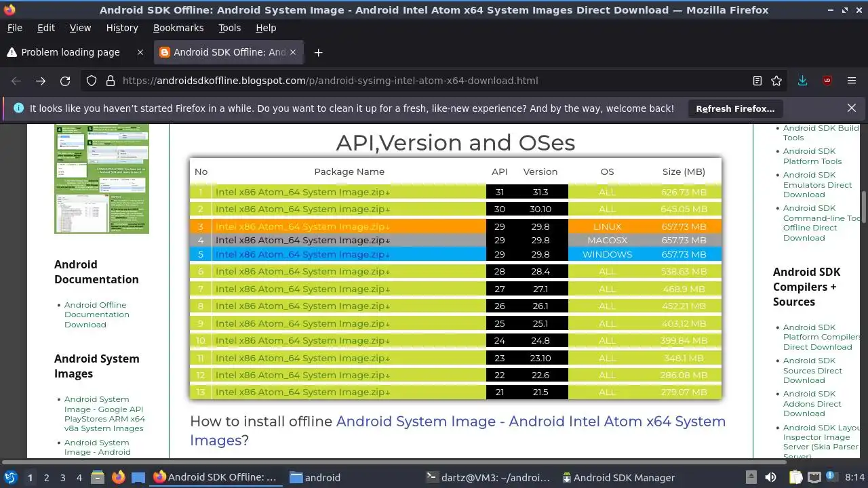Switch to virtual desktop 3
The width and height of the screenshot is (868, 488).
[x=62, y=478]
